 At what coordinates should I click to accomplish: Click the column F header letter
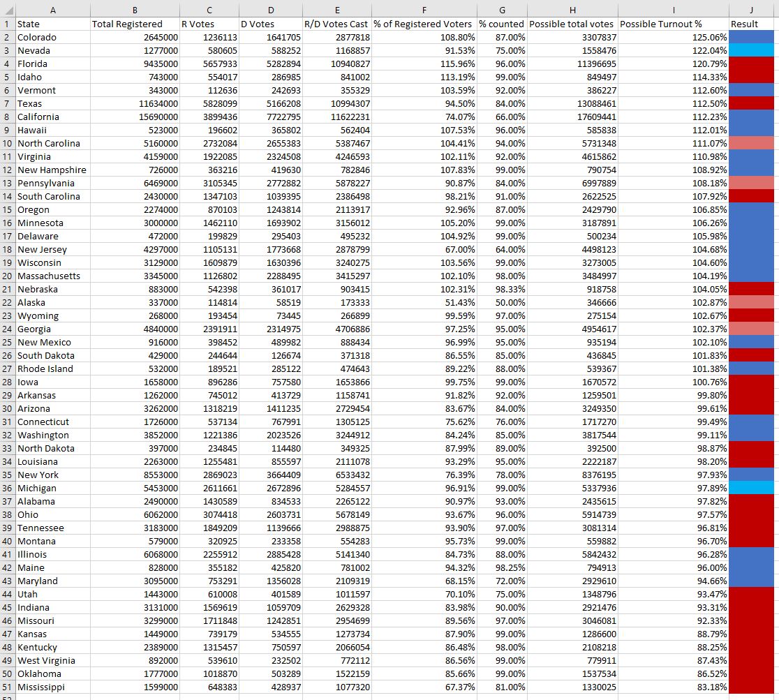tap(424, 10)
